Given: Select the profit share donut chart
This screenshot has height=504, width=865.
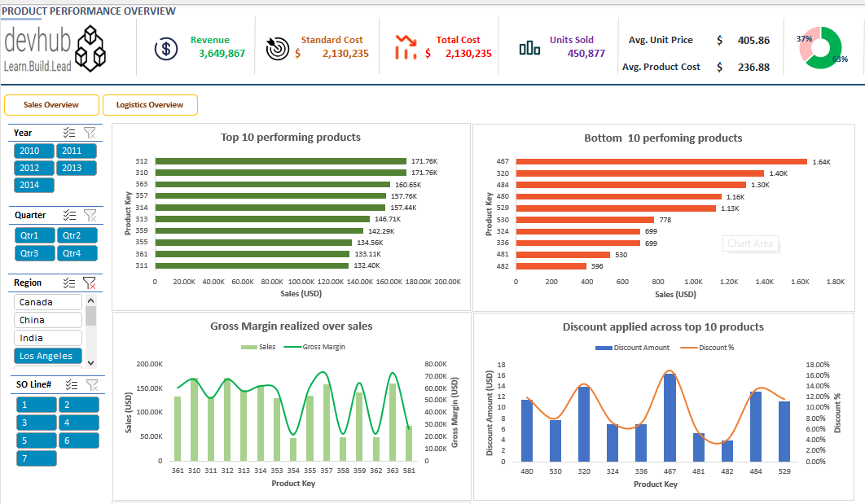Looking at the screenshot, I should pyautogui.click(x=820, y=48).
